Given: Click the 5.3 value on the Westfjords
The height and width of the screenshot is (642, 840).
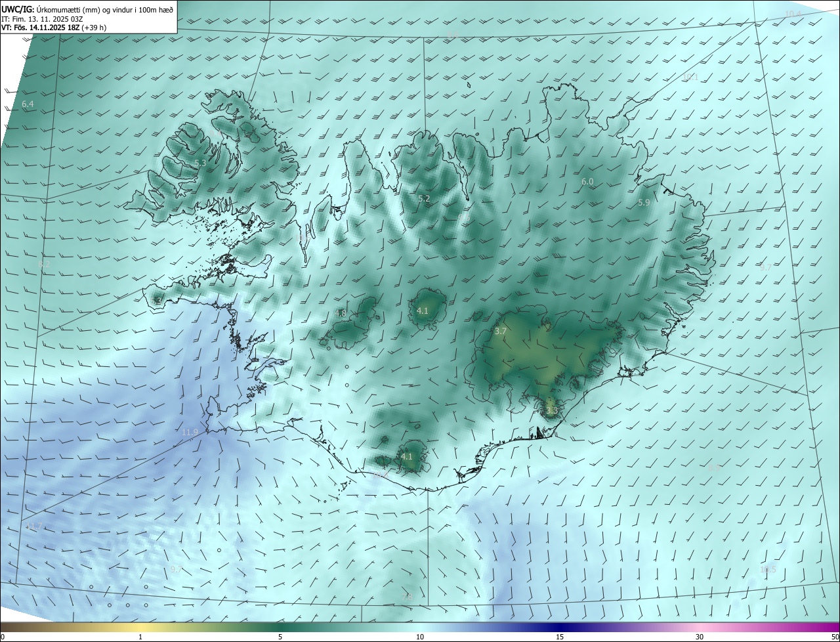Looking at the screenshot, I should 200,163.
